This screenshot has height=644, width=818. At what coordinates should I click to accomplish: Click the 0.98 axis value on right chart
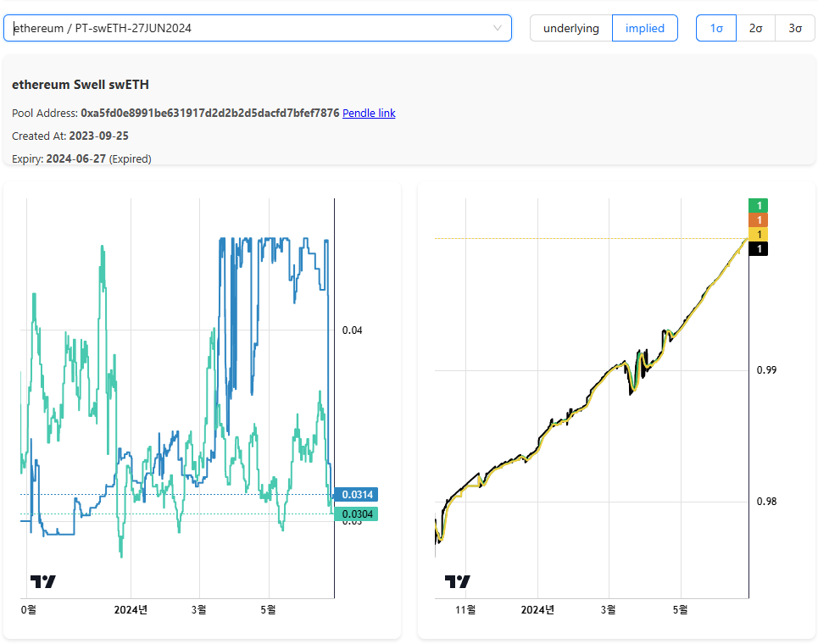(x=766, y=502)
